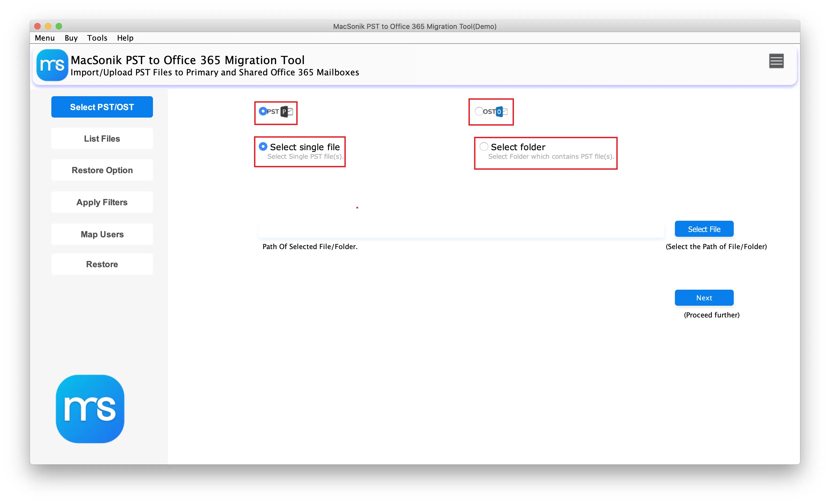830x504 pixels.
Task: Click the Select File button
Action: 704,229
